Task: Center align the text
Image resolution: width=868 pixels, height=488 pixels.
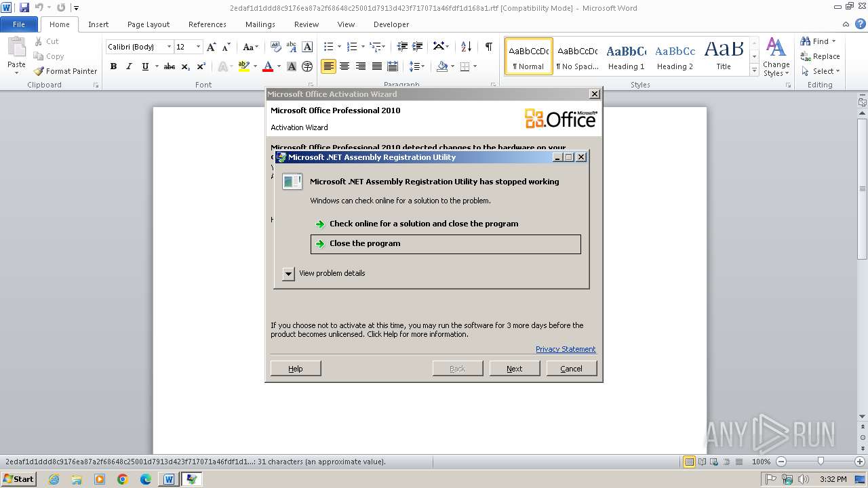Action: coord(344,66)
